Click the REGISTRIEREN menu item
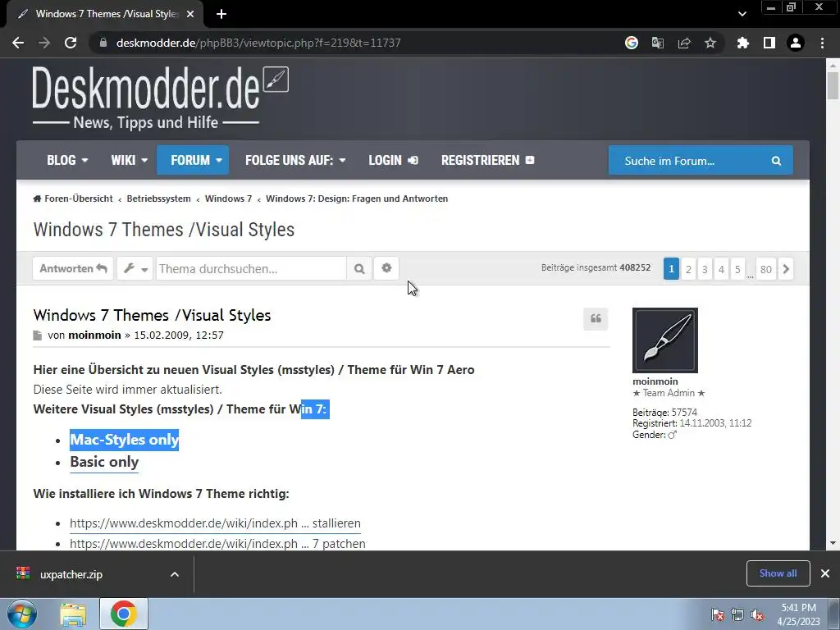The image size is (840, 630). click(x=487, y=160)
